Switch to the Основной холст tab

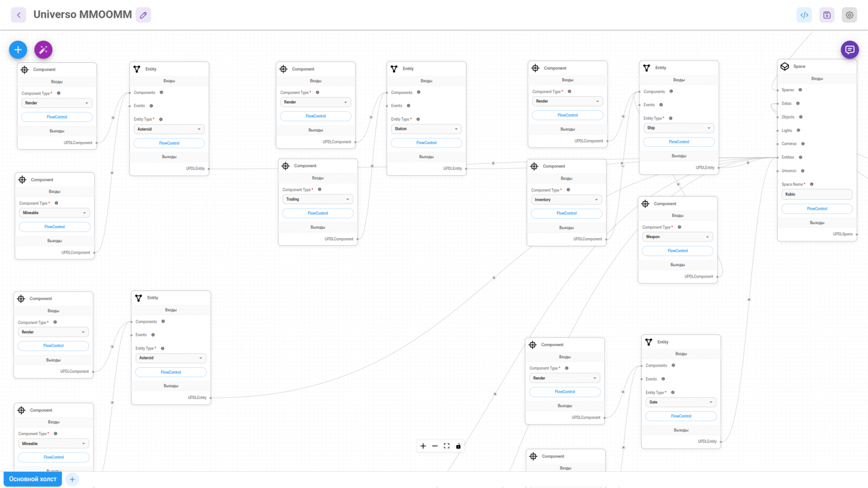click(33, 479)
